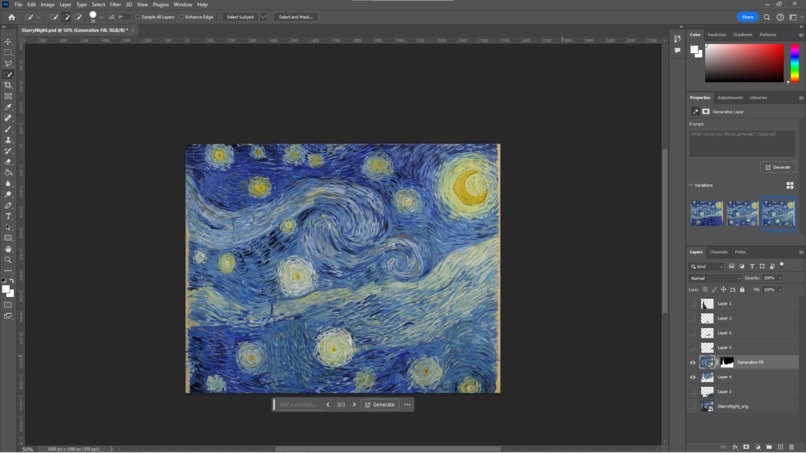Switch to the Swatches tab
Image resolution: width=806 pixels, height=453 pixels.
pyautogui.click(x=717, y=35)
